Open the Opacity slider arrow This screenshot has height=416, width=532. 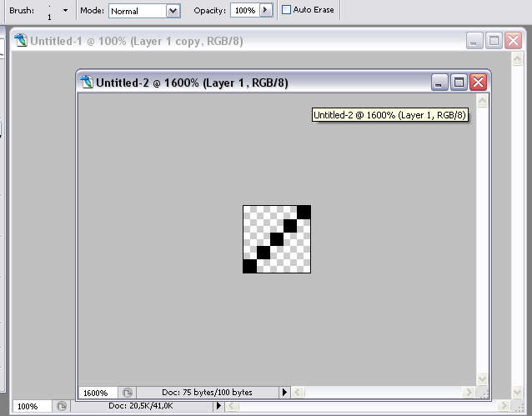tap(266, 10)
